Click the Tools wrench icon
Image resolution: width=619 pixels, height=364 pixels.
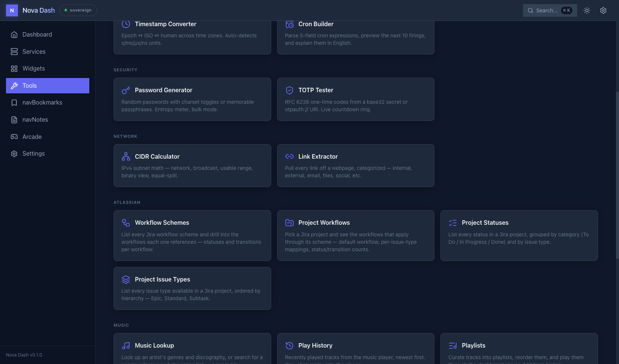pos(14,86)
